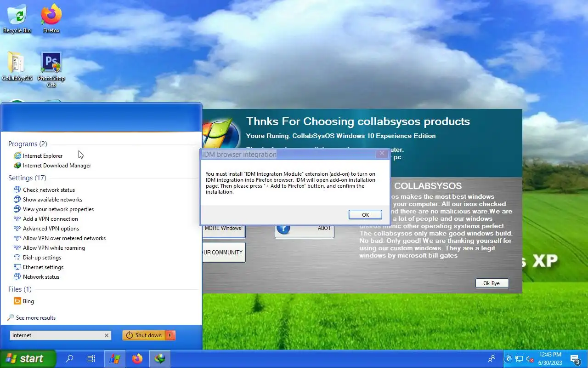The width and height of the screenshot is (588, 368).
Task: Launch PhotoShop Cs6 desktop shortcut
Action: pyautogui.click(x=51, y=70)
